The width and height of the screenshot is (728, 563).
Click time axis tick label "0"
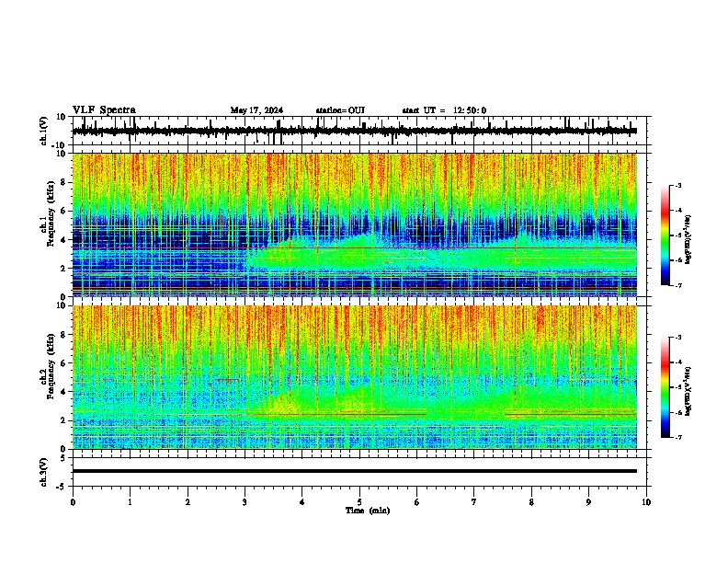73,502
